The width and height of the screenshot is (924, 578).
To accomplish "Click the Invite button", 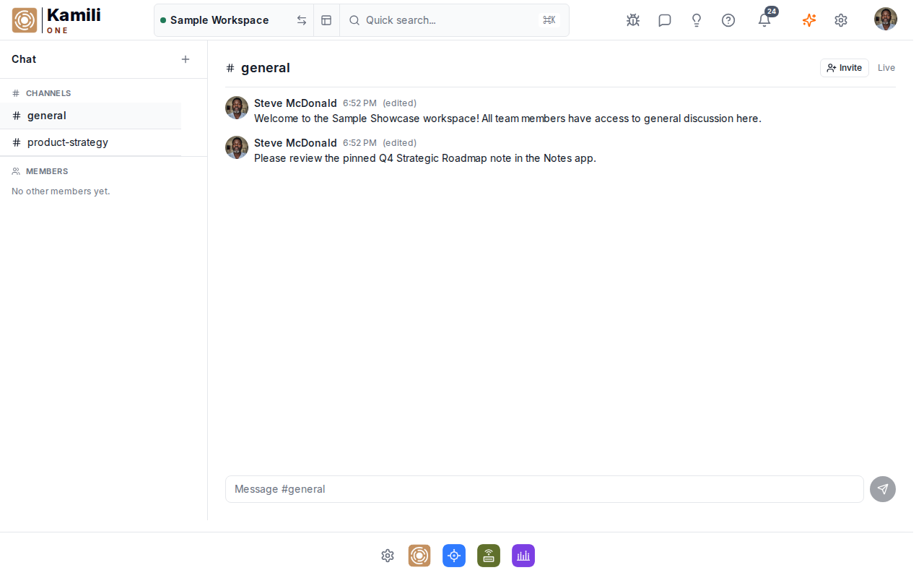I will coord(845,68).
